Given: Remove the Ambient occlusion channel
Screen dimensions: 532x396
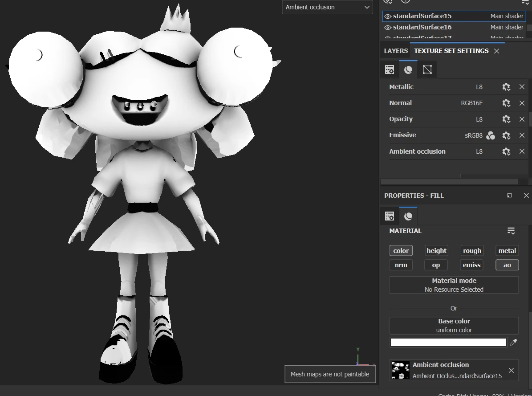Looking at the screenshot, I should point(522,151).
